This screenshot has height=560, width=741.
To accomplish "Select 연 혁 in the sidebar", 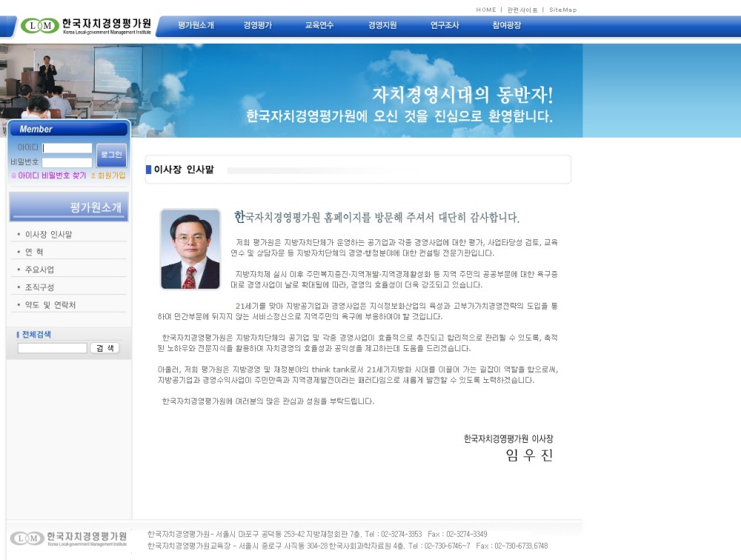I will tap(34, 252).
